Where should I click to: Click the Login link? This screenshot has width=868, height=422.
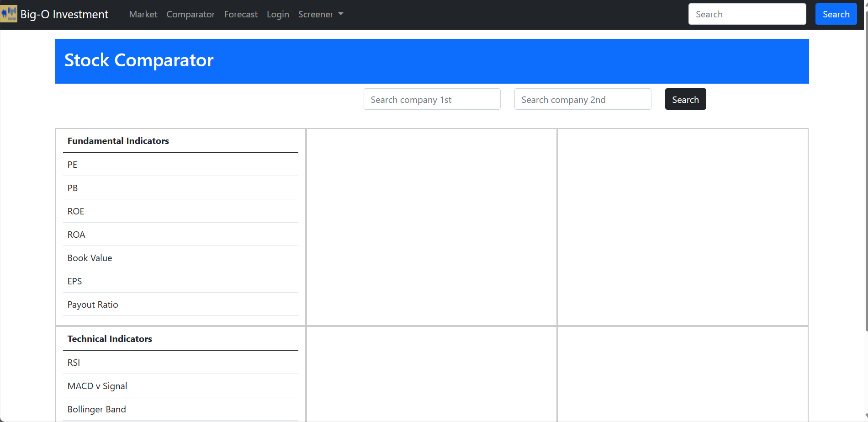click(278, 14)
